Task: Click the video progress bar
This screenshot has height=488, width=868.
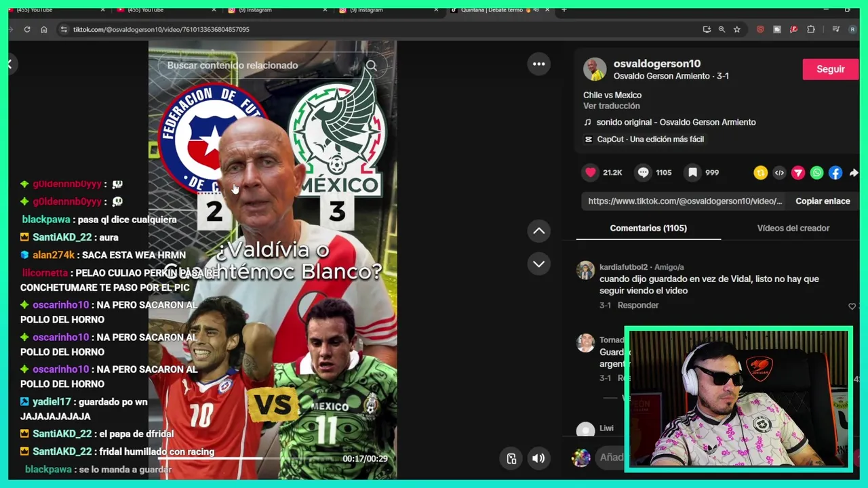Action: click(x=273, y=459)
